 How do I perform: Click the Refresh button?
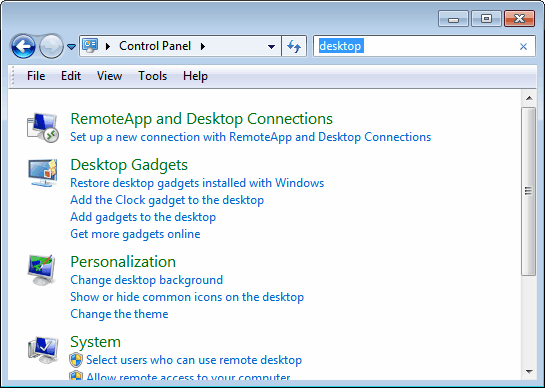click(x=294, y=46)
